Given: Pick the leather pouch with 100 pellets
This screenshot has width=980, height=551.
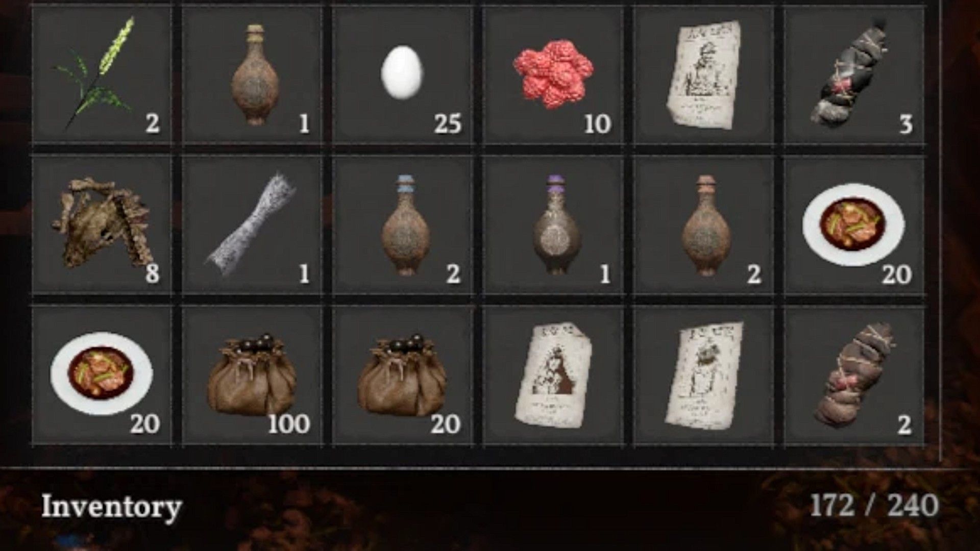Looking at the screenshot, I should click(x=252, y=375).
